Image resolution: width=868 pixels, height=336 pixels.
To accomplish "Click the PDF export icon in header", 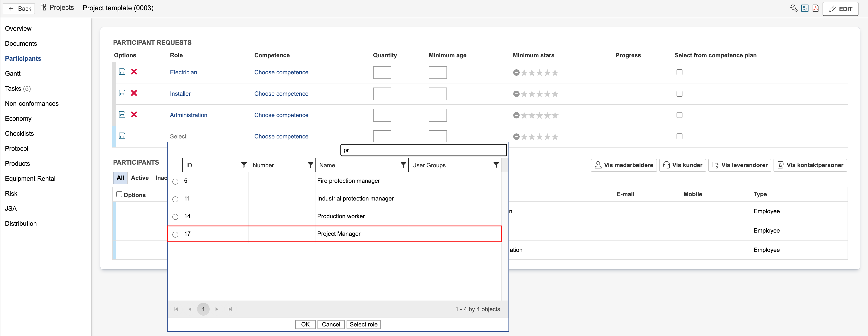I will coord(816,8).
